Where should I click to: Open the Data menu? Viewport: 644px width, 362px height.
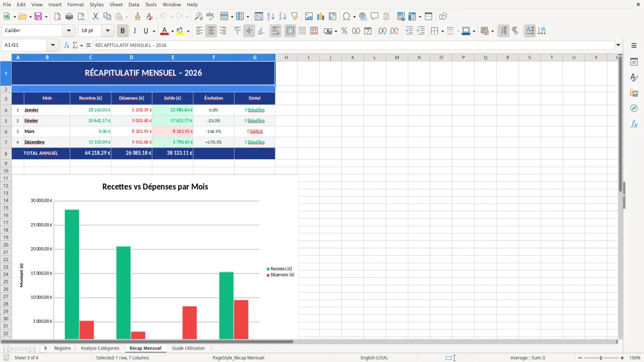(134, 4)
